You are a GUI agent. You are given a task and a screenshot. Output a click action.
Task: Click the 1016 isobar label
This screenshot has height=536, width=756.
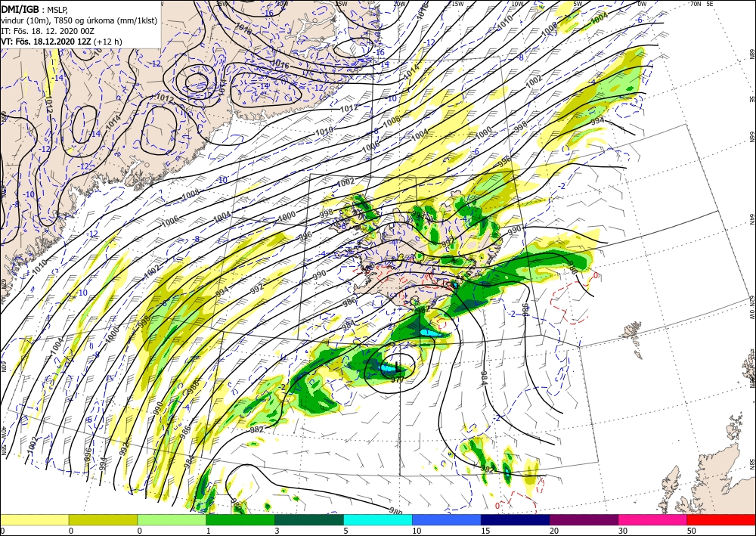(x=280, y=64)
